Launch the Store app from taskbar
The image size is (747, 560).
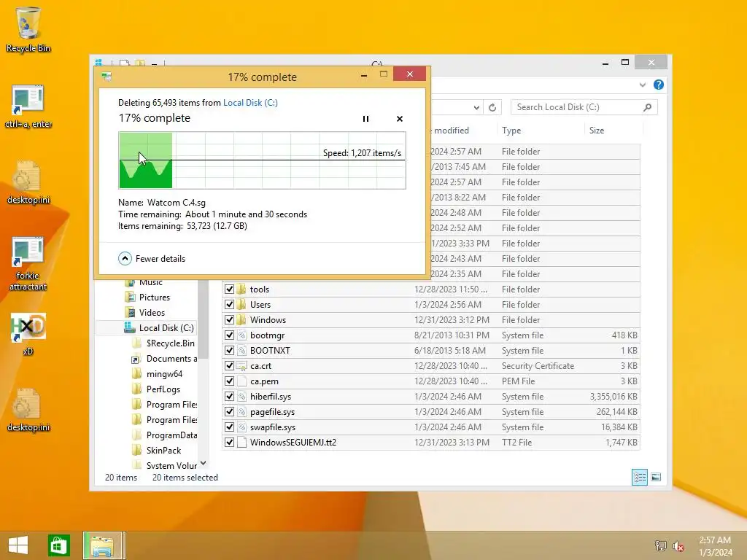pos(58,545)
